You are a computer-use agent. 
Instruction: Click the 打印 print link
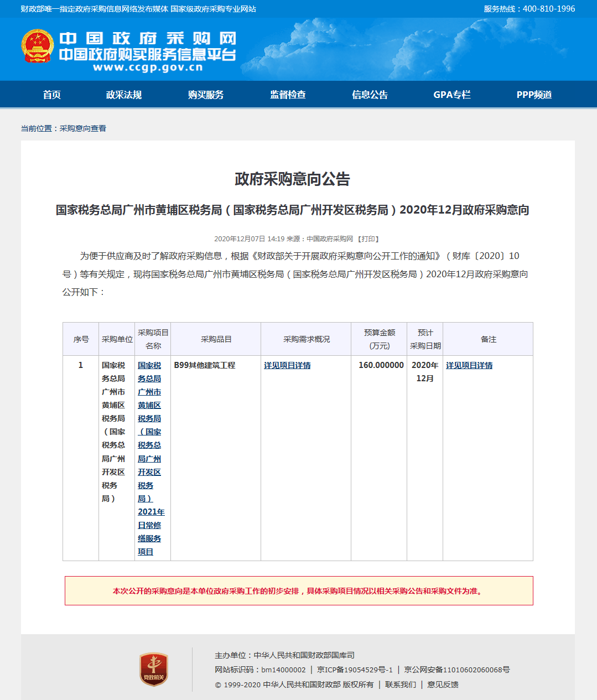[x=368, y=239]
